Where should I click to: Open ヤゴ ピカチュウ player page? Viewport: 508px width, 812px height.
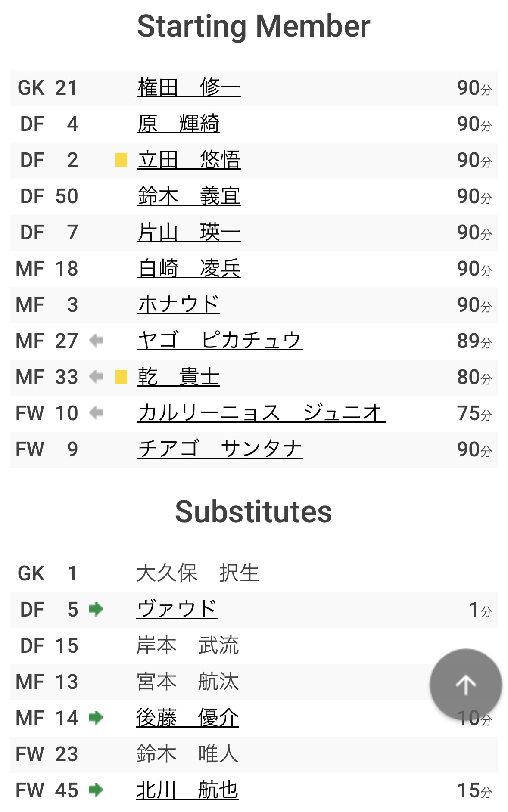[220, 341]
